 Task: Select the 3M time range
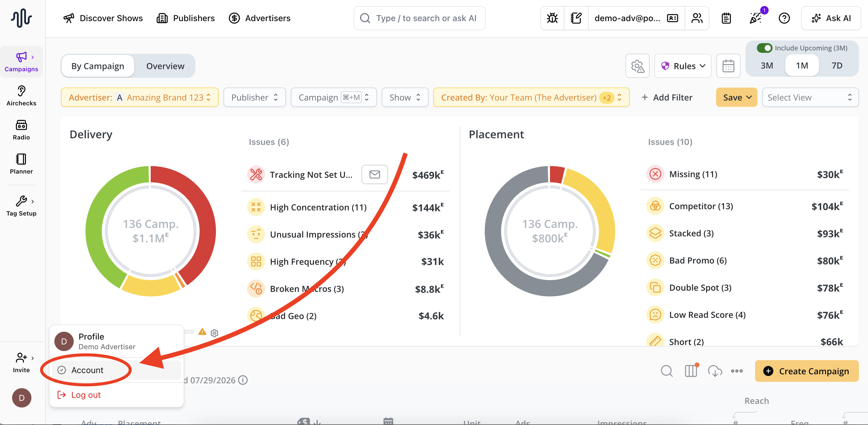tap(767, 65)
